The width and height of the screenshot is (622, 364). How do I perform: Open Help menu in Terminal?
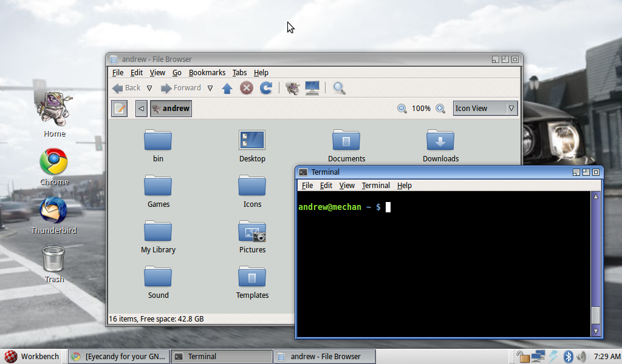point(404,186)
